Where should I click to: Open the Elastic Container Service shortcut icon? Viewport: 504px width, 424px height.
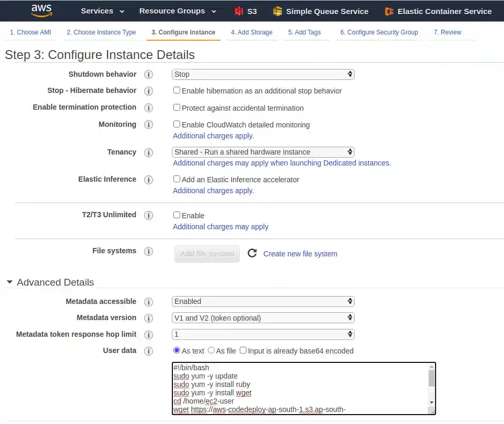389,11
